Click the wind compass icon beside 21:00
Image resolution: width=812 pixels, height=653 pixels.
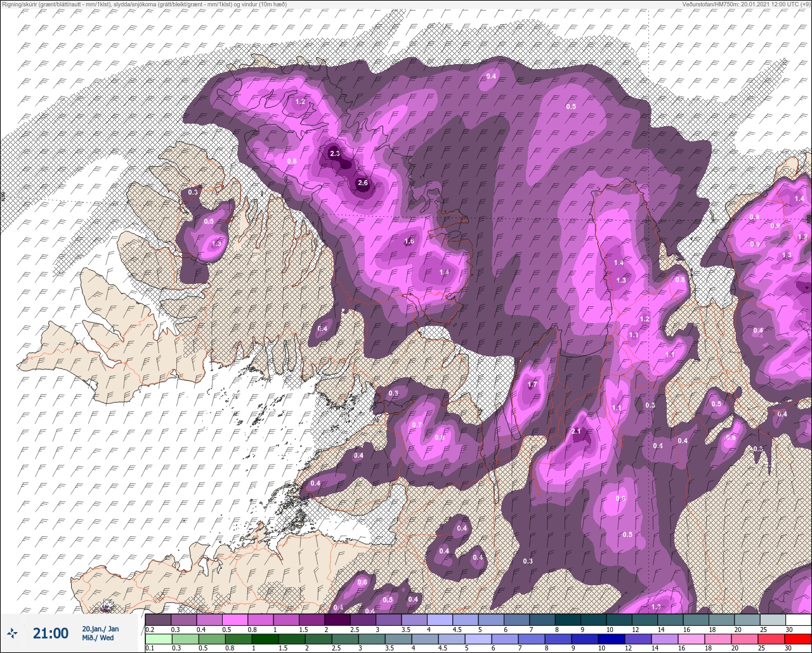click(x=13, y=633)
